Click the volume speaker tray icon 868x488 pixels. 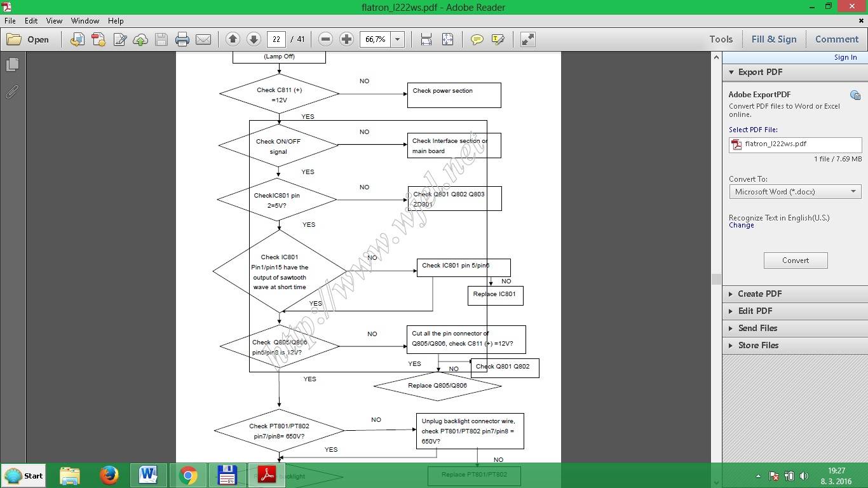(804, 475)
